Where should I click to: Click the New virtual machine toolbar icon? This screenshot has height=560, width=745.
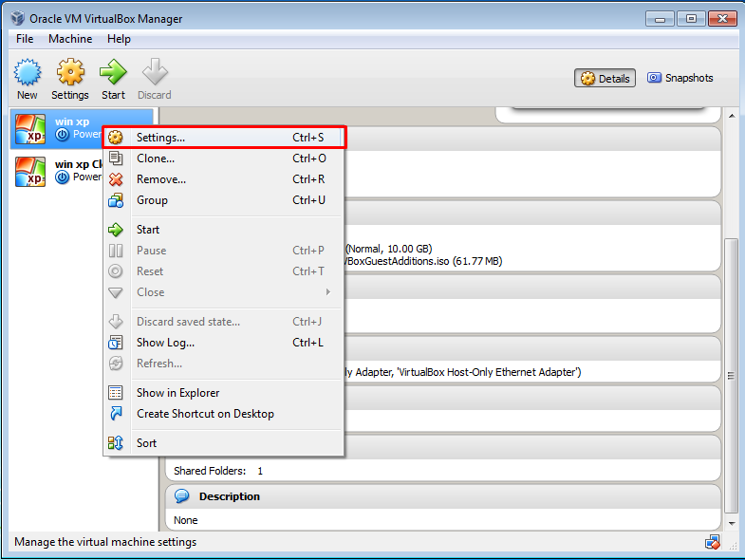tap(28, 72)
